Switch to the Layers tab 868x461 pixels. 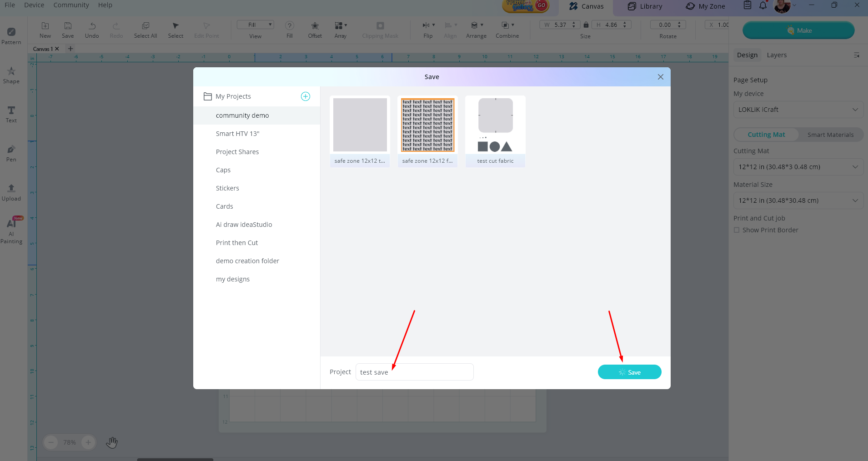776,55
